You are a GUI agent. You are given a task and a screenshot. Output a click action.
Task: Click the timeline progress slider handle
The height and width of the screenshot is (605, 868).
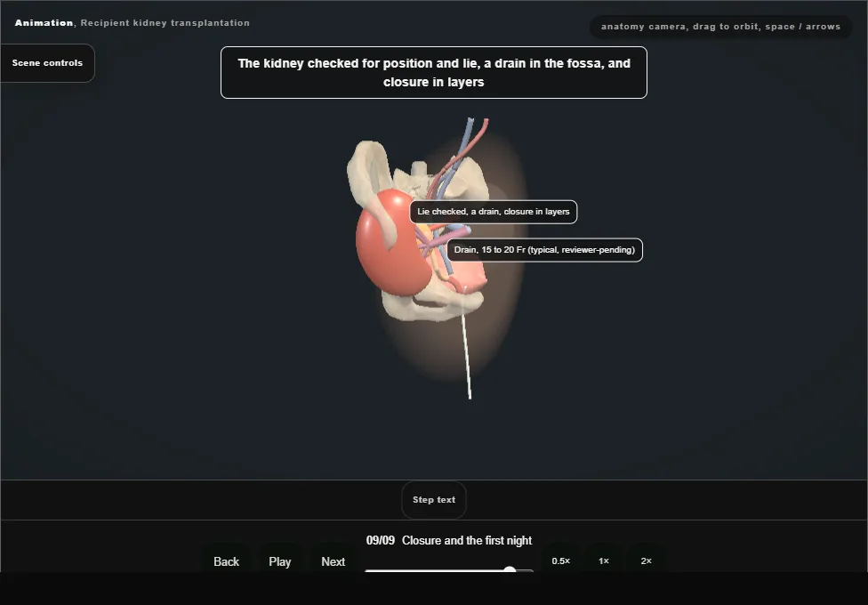pyautogui.click(x=510, y=570)
